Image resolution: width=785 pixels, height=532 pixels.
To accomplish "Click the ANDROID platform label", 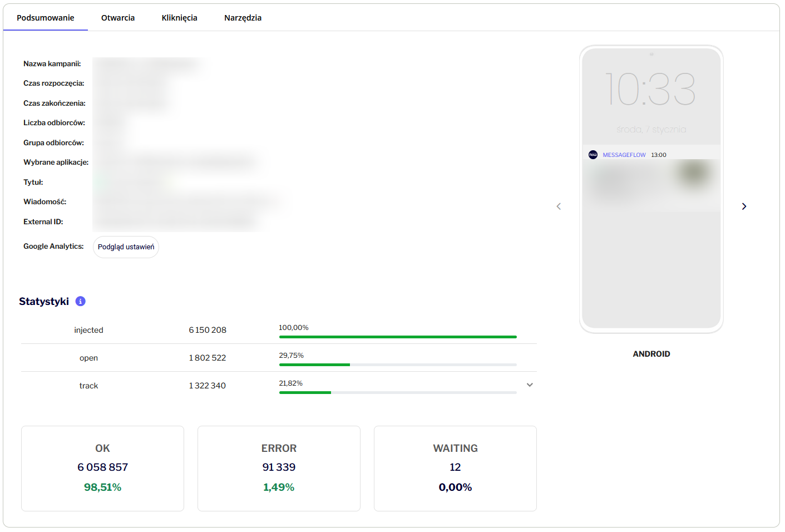I will [x=651, y=354].
